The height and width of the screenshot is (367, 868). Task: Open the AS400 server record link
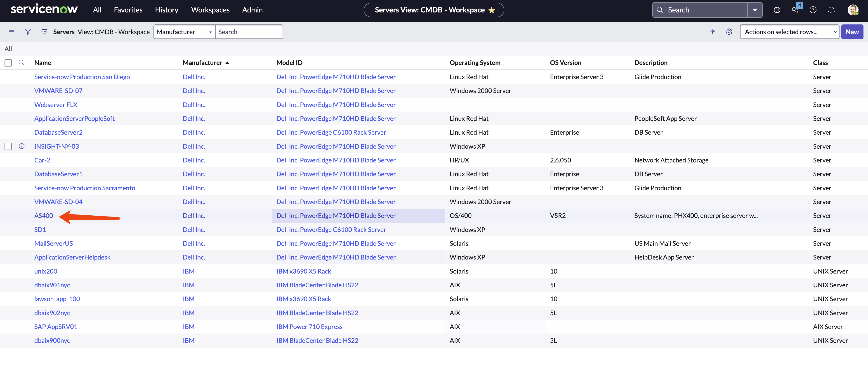(43, 216)
